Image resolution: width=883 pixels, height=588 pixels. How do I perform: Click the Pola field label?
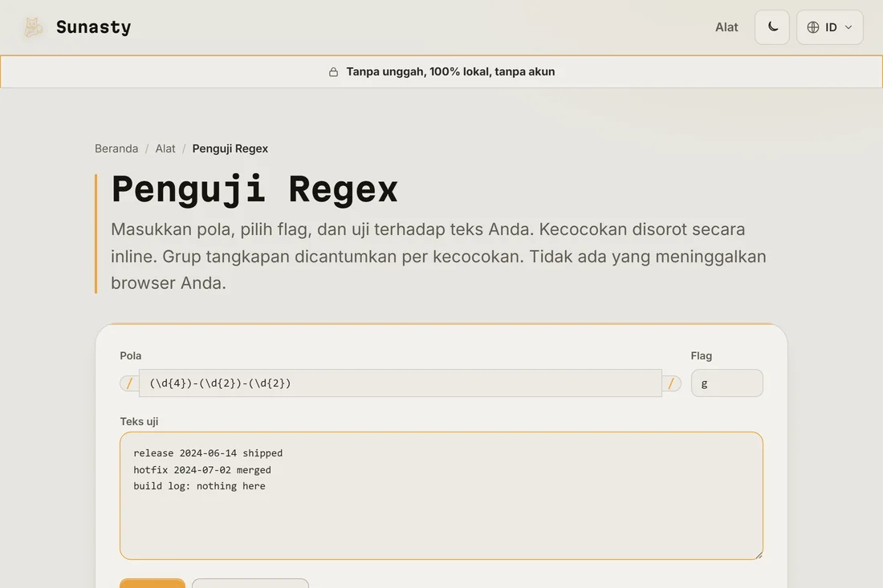pyautogui.click(x=131, y=355)
